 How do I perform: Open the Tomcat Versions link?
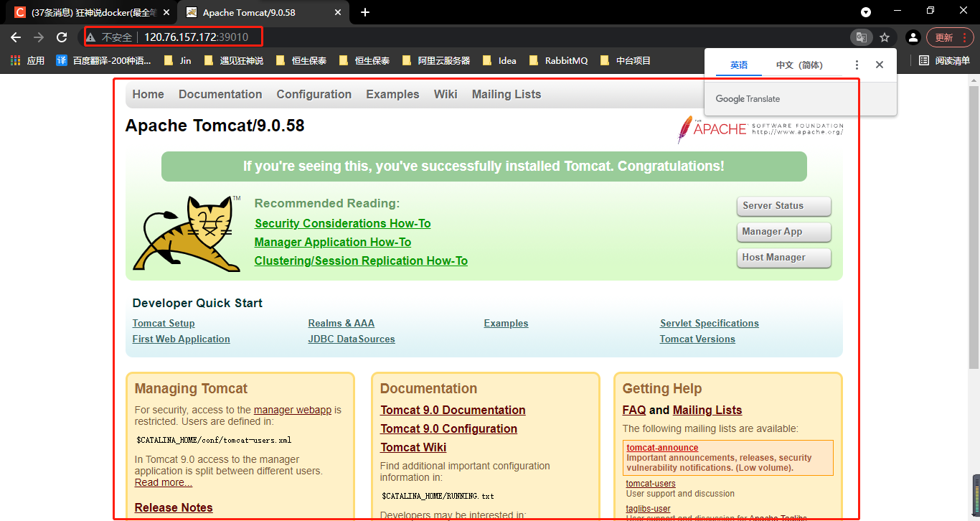697,339
